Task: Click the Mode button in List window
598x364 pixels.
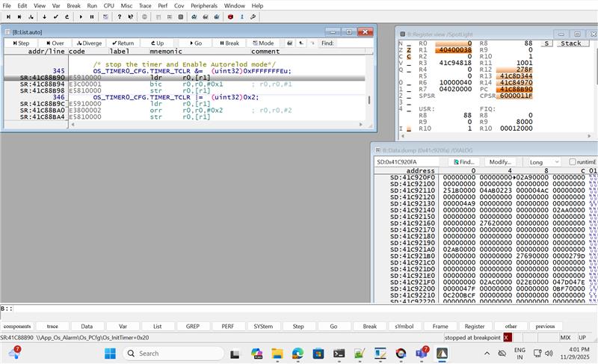Action: (x=264, y=43)
